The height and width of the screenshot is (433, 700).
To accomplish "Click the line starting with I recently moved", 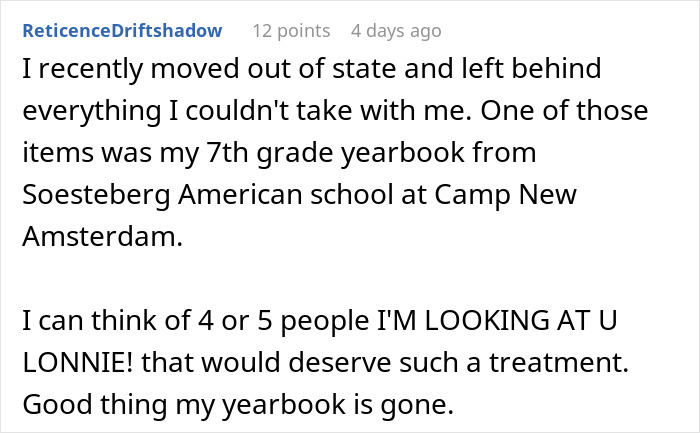I will [312, 69].
